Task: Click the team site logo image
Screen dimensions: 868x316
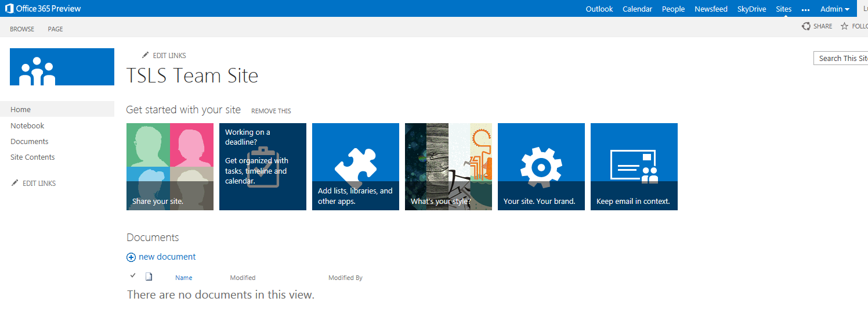Action: click(x=62, y=67)
